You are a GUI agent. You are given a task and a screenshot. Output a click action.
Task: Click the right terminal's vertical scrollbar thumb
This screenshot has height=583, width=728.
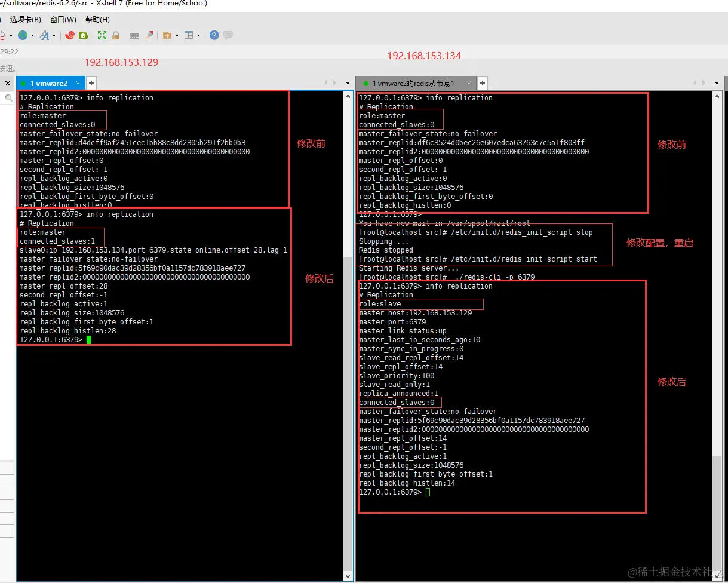pos(717,514)
